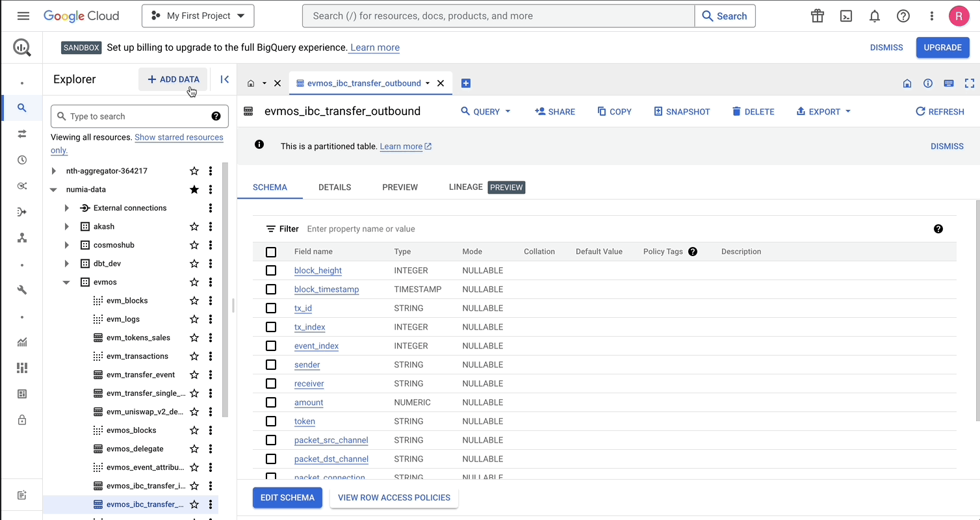Toggle full screen view icon
Screen dimensions: 980x520
(969, 83)
